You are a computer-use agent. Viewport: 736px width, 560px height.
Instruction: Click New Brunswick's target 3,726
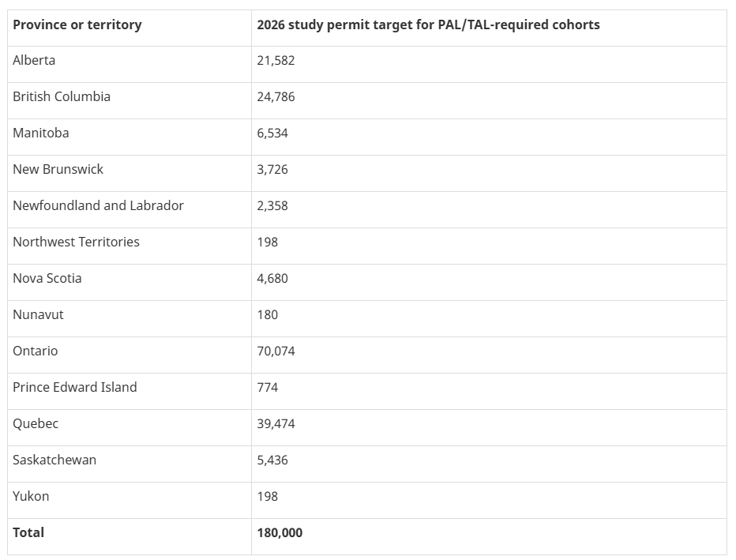(x=272, y=169)
